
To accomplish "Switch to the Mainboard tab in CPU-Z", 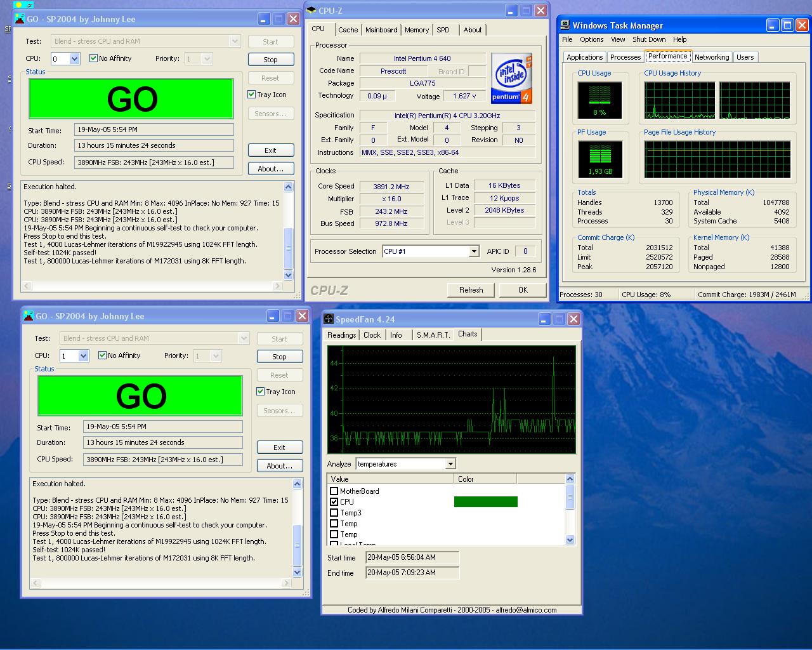I will coord(381,30).
